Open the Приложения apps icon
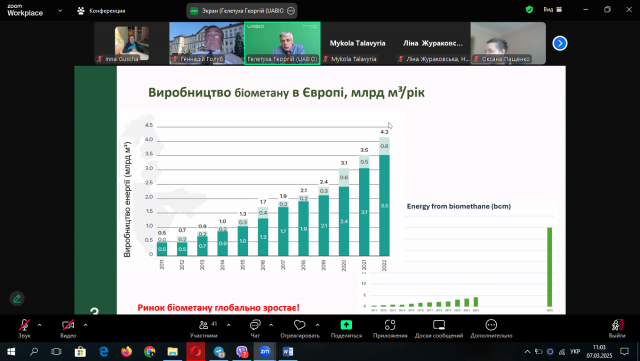Screen dimensions: 640x361 390,325
